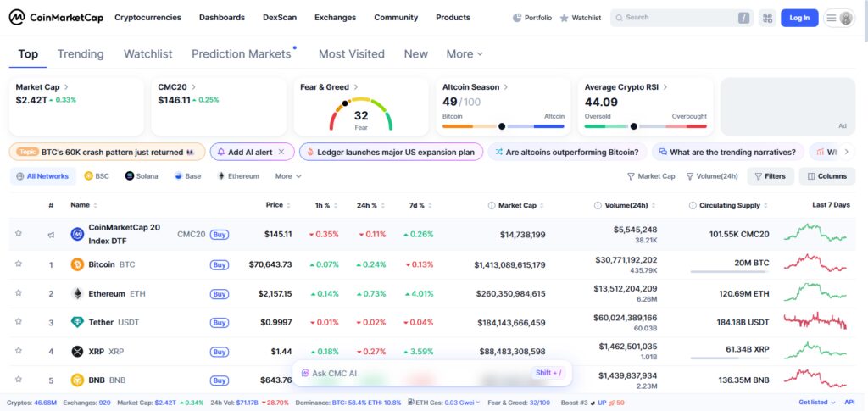Click Volume(24h) column info icon
This screenshot has height=411, width=868.
pyautogui.click(x=598, y=206)
